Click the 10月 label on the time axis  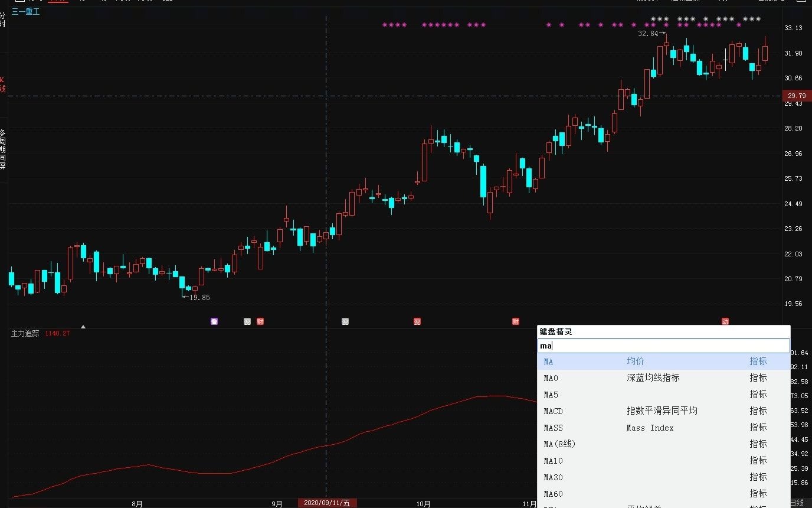(x=423, y=504)
